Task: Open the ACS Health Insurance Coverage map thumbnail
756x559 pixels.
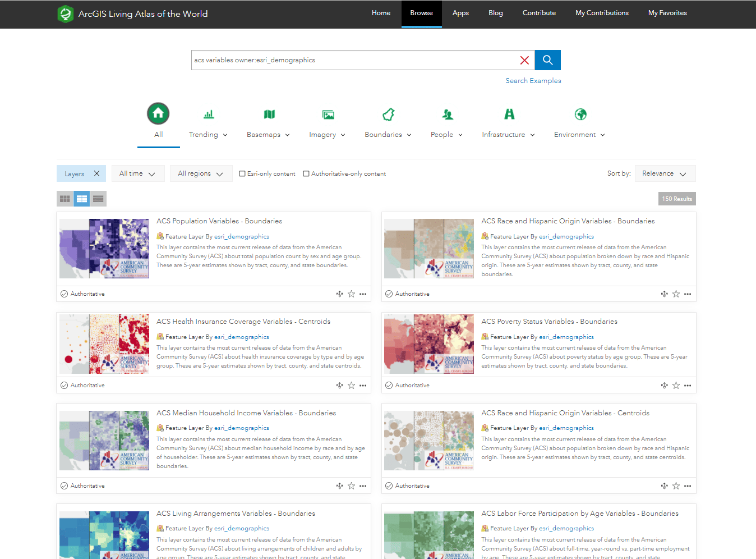Action: (x=104, y=344)
